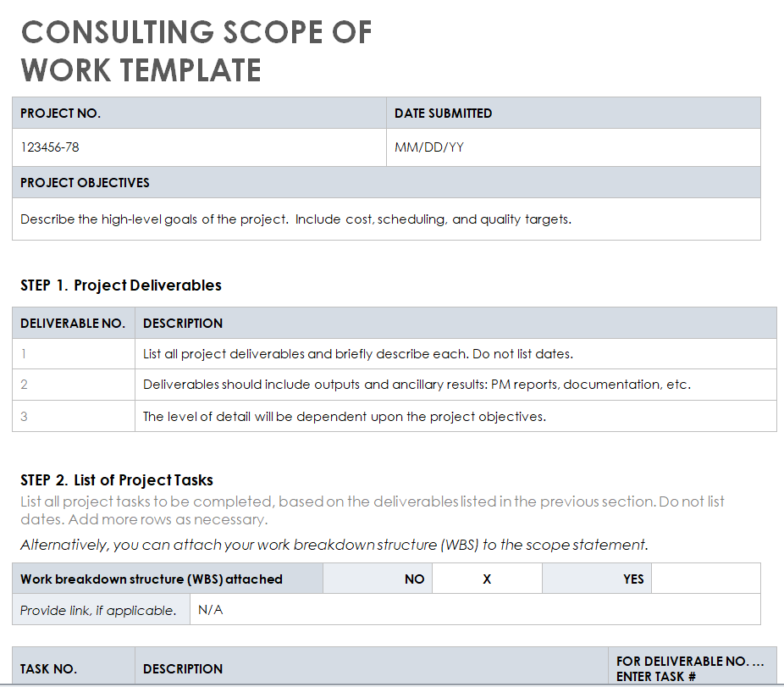Toggle the X mark cell beside NO
The width and height of the screenshot is (784, 687).
487,579
